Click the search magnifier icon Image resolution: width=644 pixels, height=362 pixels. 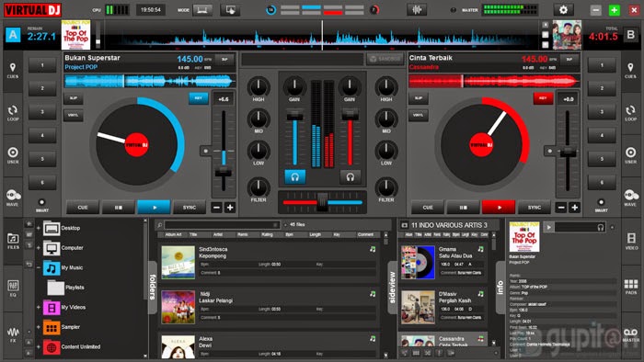[159, 225]
